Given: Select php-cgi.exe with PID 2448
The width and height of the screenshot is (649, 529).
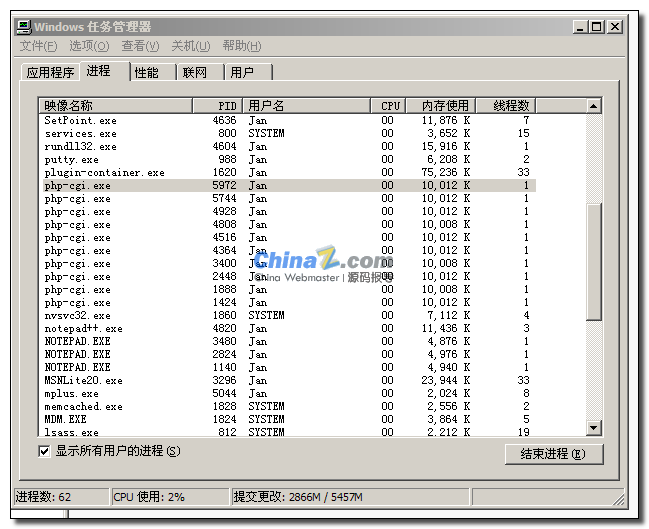Looking at the screenshot, I should pyautogui.click(x=287, y=277).
